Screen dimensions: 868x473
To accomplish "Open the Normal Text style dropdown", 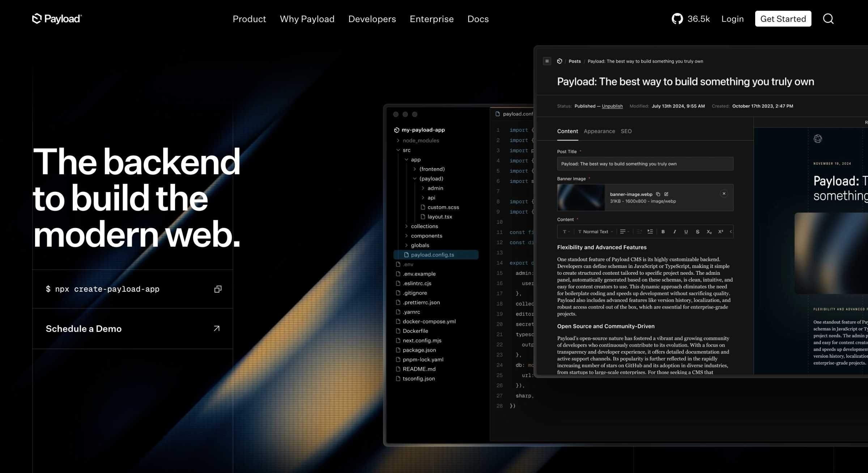I will [x=595, y=232].
